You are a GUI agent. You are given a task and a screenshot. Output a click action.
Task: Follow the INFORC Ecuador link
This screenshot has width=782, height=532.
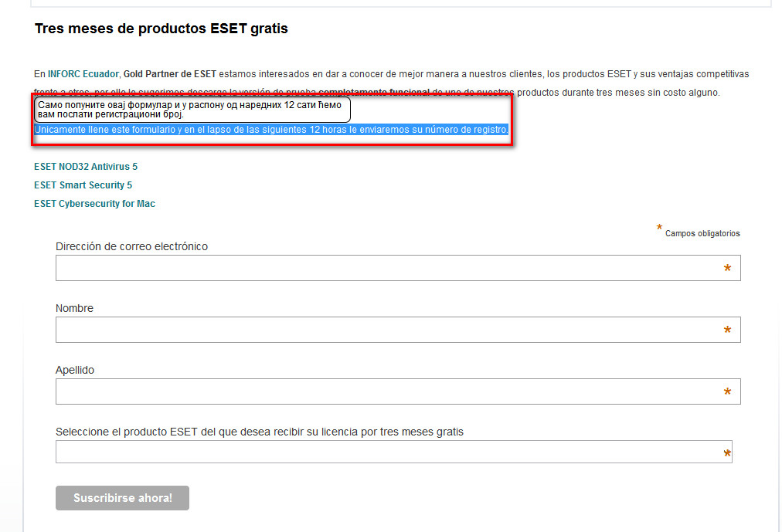[x=83, y=74]
